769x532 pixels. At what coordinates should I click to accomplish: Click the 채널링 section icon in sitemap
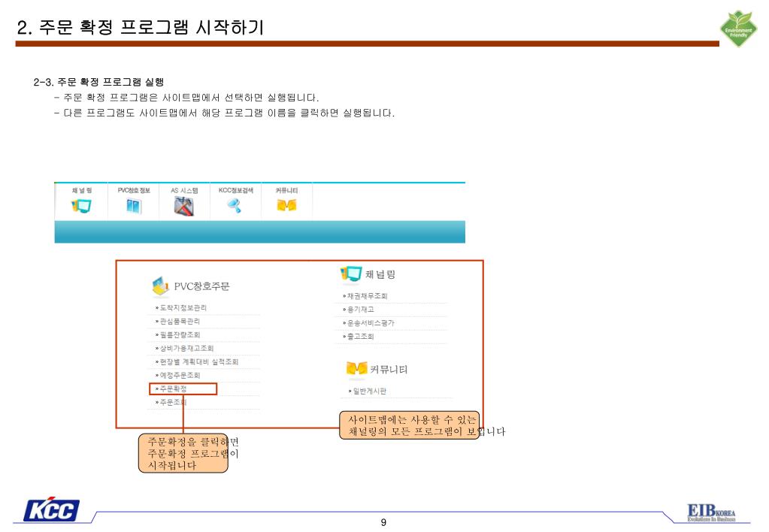pos(350,274)
